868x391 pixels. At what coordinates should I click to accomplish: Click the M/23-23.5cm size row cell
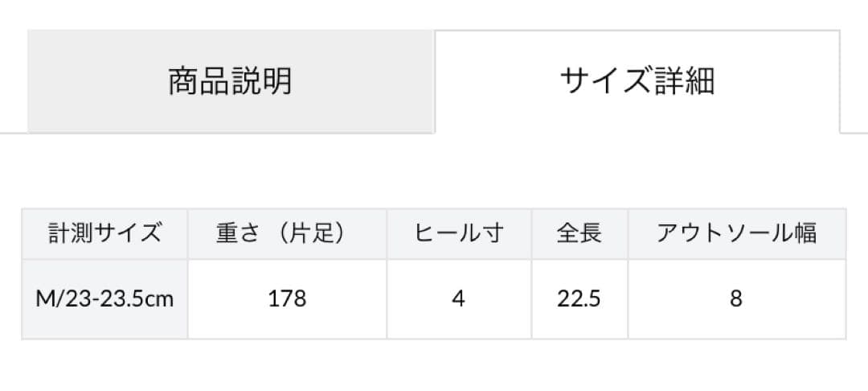point(104,299)
